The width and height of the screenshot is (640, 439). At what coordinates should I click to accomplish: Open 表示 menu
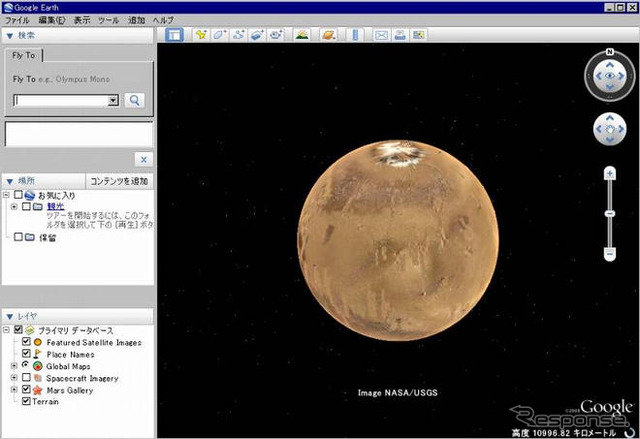[x=82, y=20]
